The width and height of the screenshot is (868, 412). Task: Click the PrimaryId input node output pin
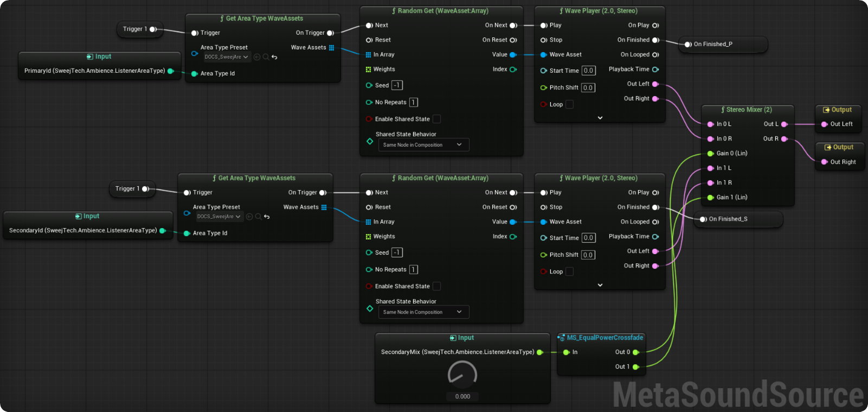[x=171, y=71]
